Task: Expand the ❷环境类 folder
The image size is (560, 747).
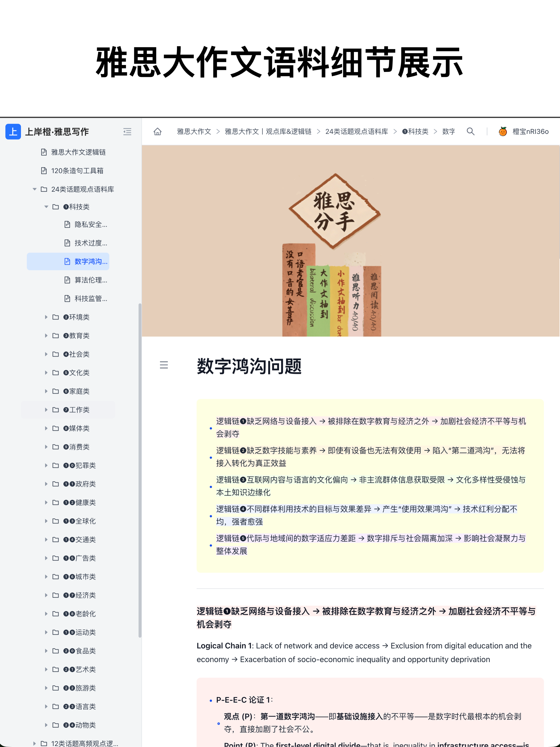Action: [46, 317]
